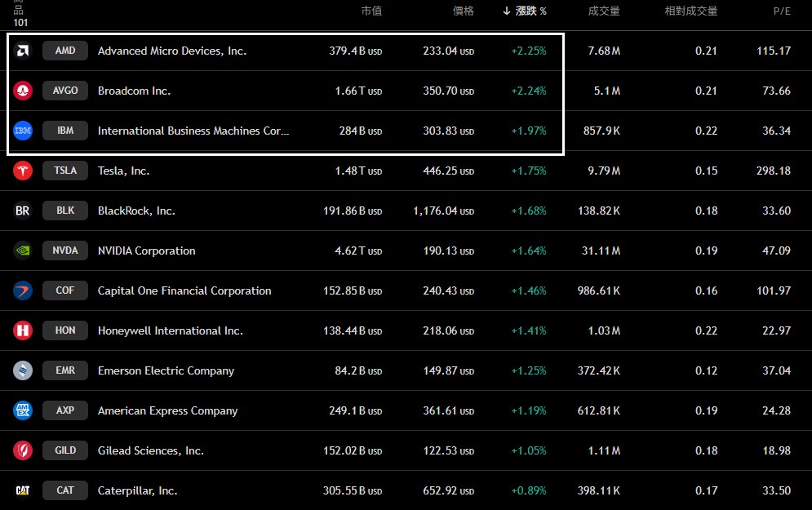Sort by the 市值 column header
Viewport: 812px width, 510px height.
(371, 11)
